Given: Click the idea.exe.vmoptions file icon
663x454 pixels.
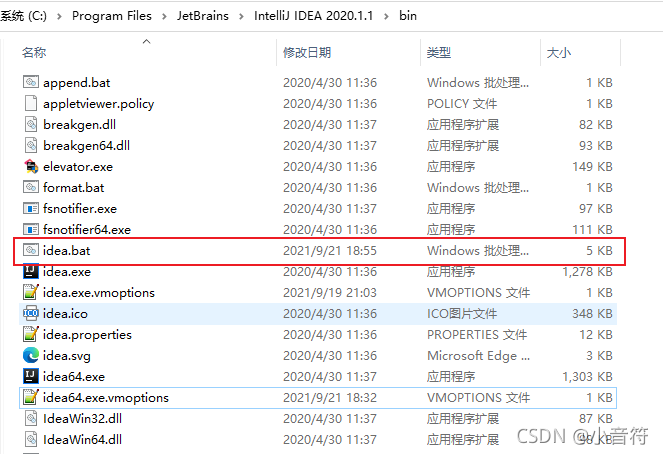Looking at the screenshot, I should pos(30,292).
